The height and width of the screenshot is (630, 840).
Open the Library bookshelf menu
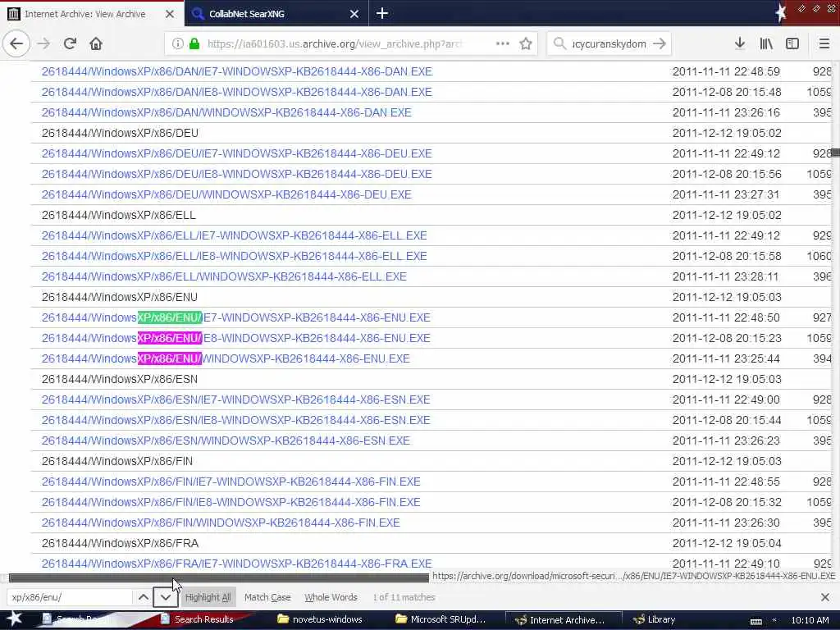coord(766,43)
